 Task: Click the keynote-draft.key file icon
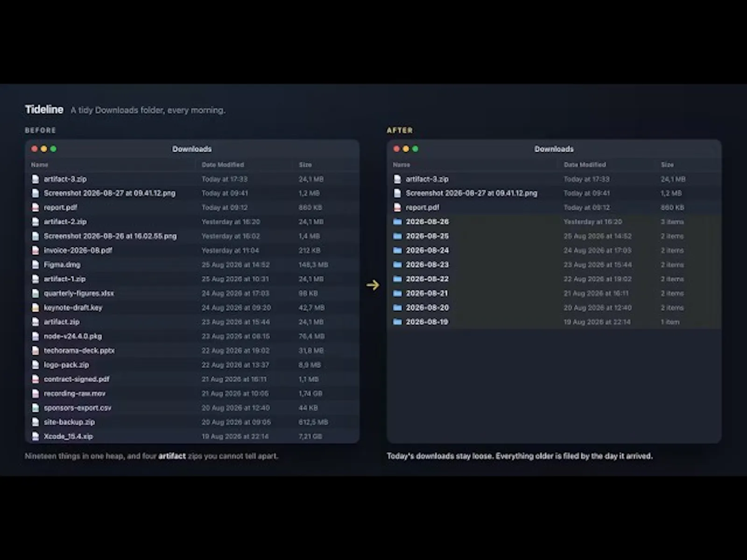tap(35, 308)
